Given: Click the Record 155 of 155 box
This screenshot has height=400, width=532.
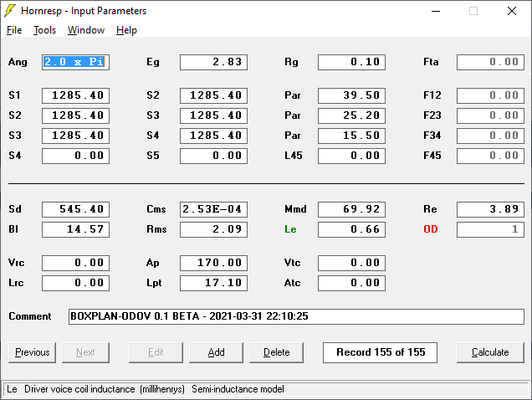Looking at the screenshot, I should point(380,352).
